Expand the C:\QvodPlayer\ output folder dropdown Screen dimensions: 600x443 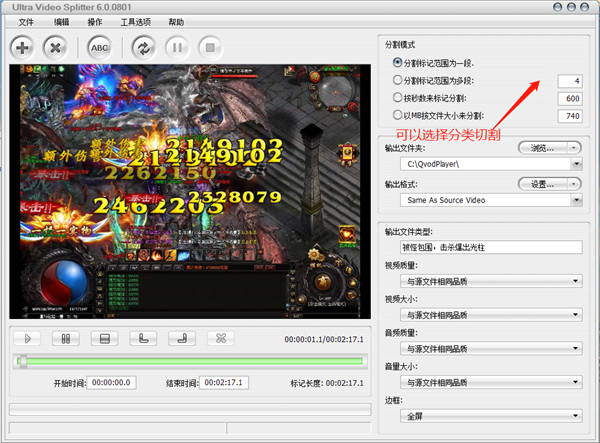point(576,164)
